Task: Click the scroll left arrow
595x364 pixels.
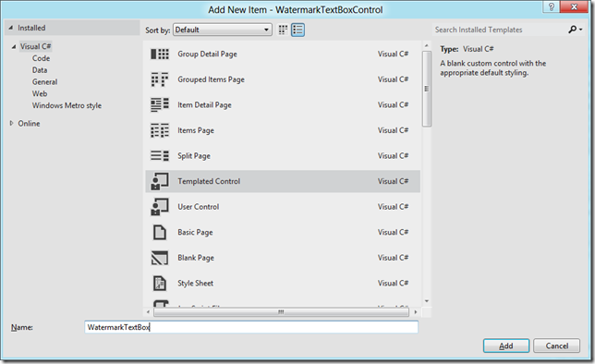Action: tap(148, 312)
